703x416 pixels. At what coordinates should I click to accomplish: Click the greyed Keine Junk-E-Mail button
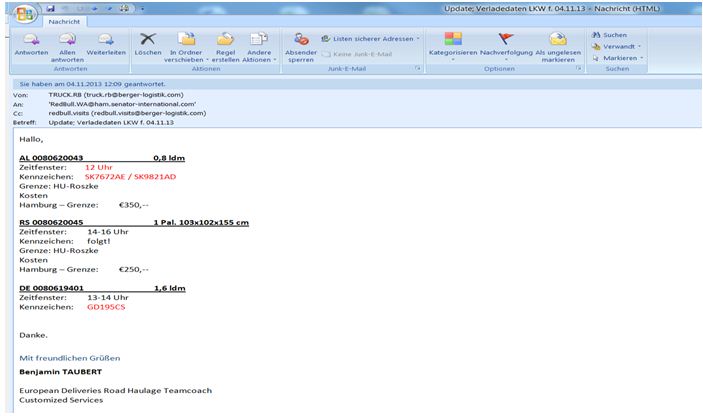tap(357, 54)
